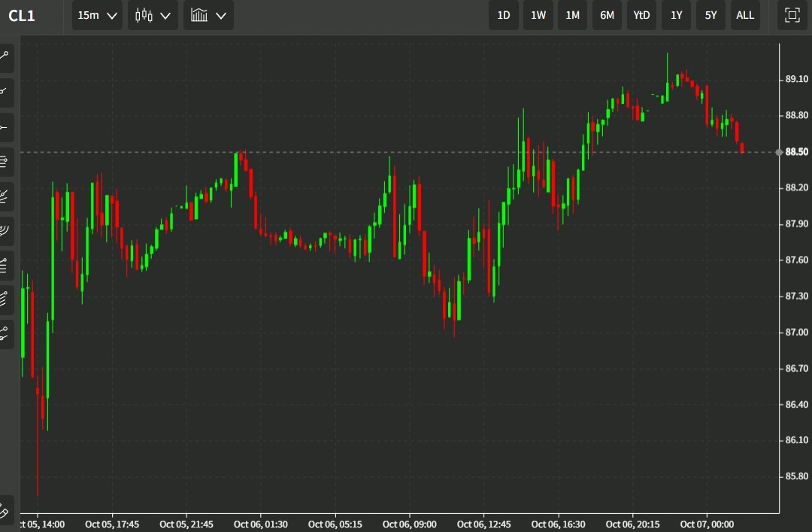Select the trend line drawing tool

[x=5, y=56]
